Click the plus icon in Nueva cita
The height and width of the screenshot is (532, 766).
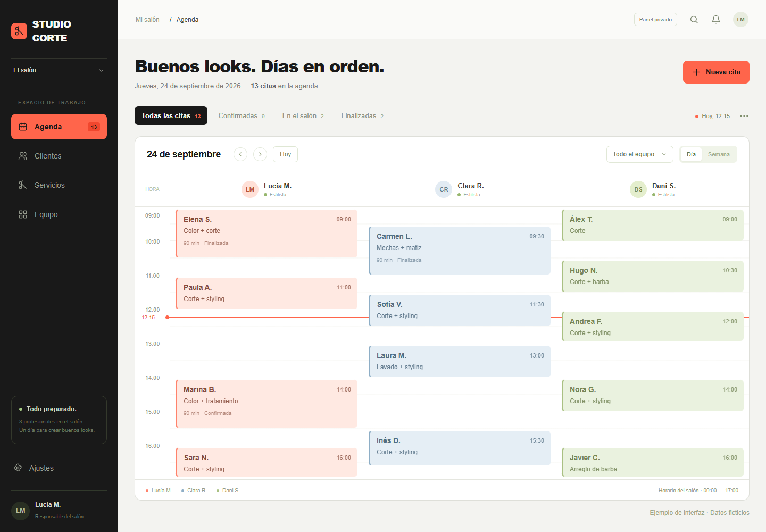click(696, 72)
